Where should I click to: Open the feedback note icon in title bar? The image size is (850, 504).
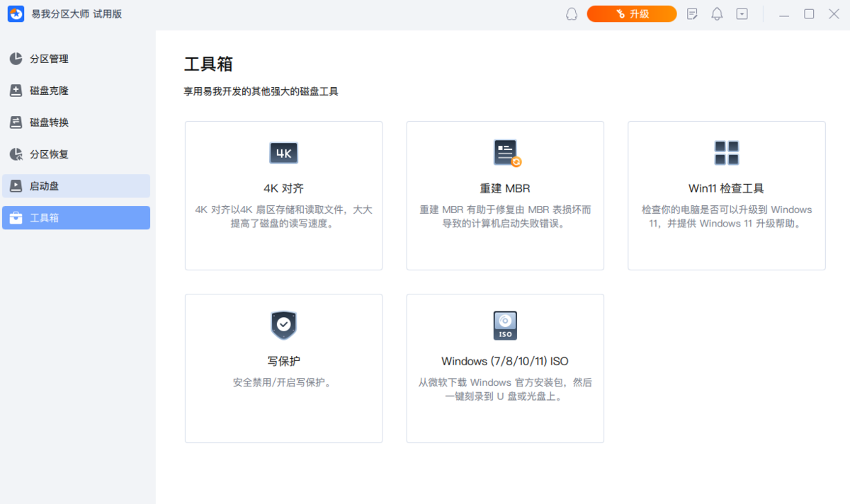[x=692, y=13]
